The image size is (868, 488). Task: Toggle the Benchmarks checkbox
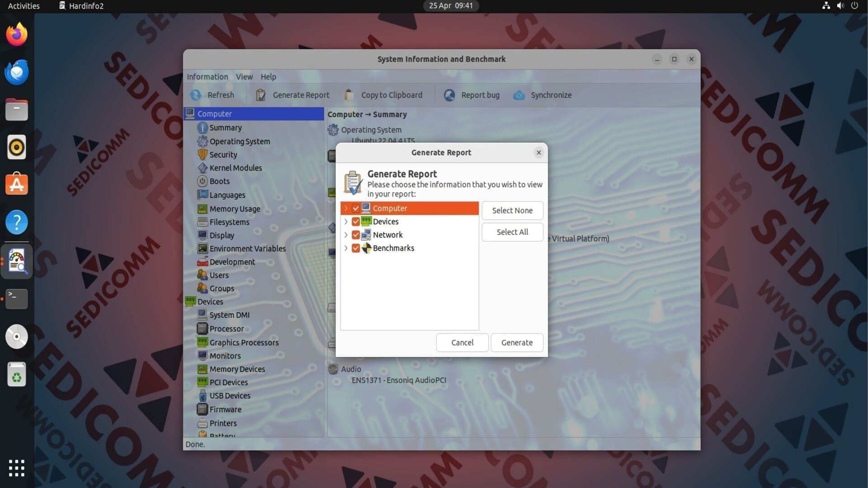coord(356,248)
